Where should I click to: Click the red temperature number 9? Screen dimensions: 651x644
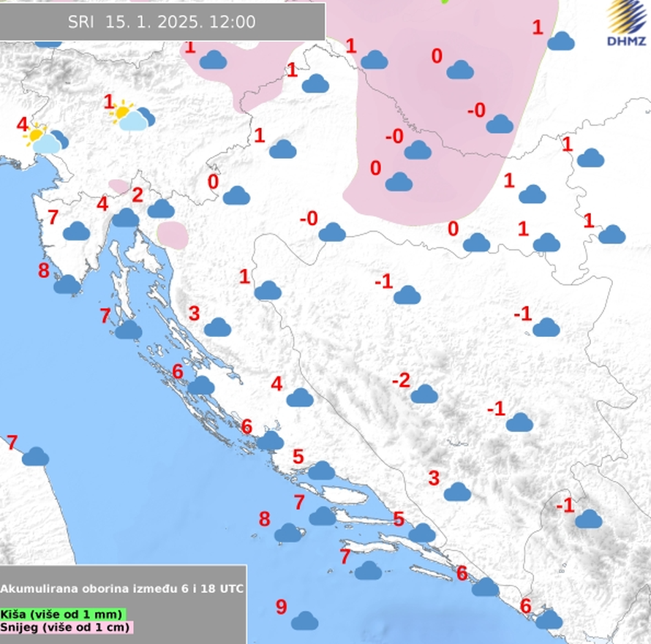[281, 607]
